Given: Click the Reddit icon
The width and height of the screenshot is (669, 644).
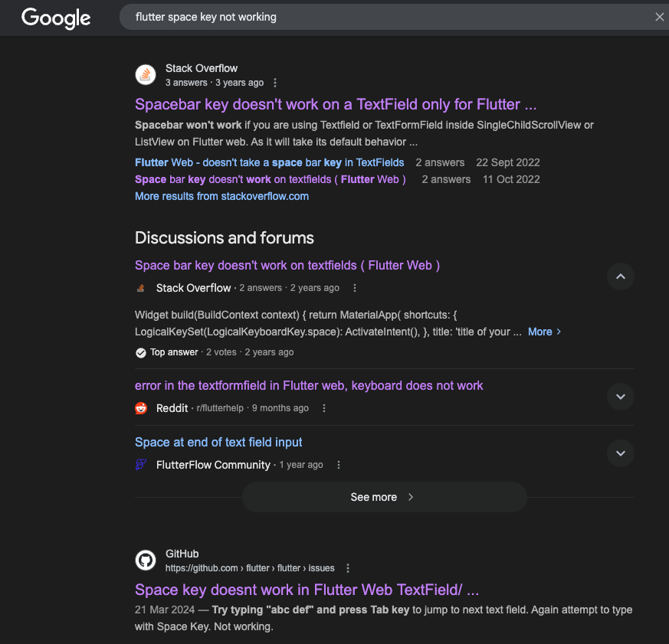Looking at the screenshot, I should coord(141,408).
